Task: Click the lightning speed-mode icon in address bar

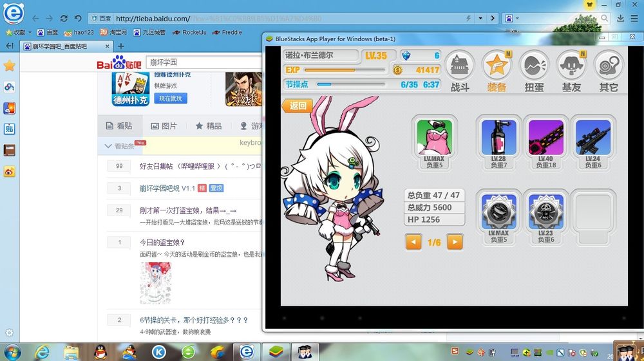Action: point(468,19)
